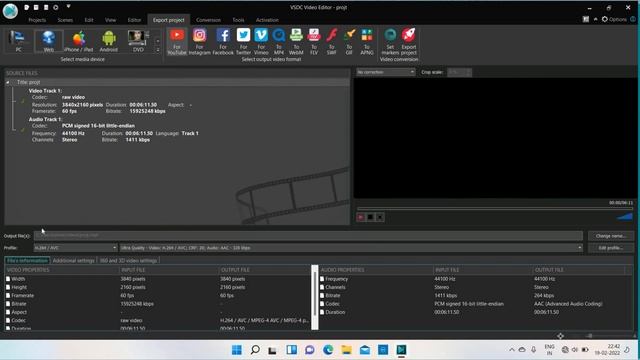Choose iPhone / iPad media device
Image resolution: width=640 pixels, height=360 pixels.
pyautogui.click(x=79, y=41)
